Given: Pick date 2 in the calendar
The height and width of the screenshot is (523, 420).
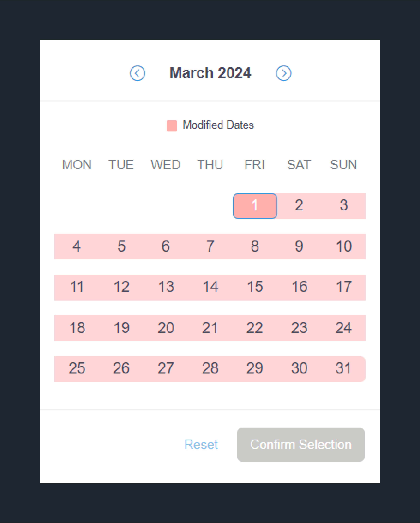Looking at the screenshot, I should (x=299, y=206).
